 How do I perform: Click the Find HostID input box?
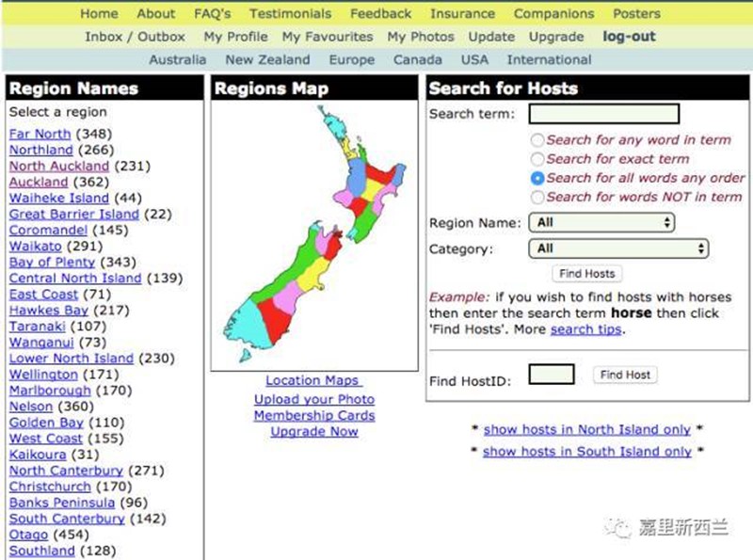[x=552, y=375]
